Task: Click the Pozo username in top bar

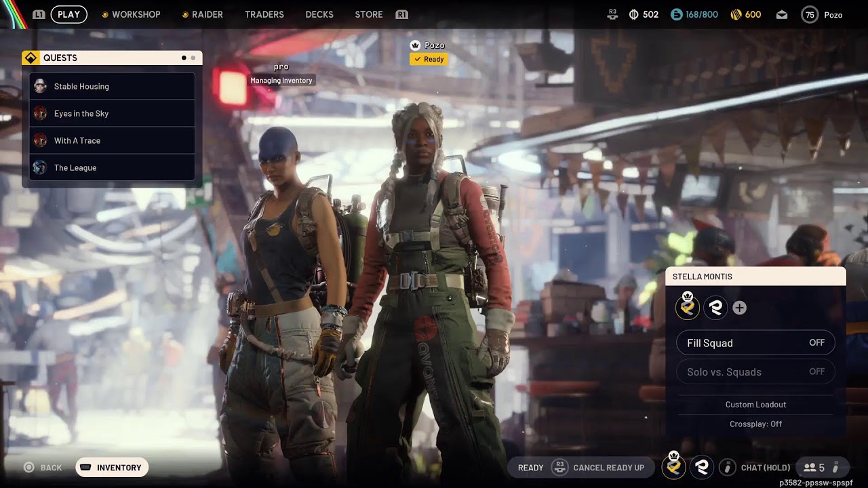Action: pyautogui.click(x=833, y=14)
